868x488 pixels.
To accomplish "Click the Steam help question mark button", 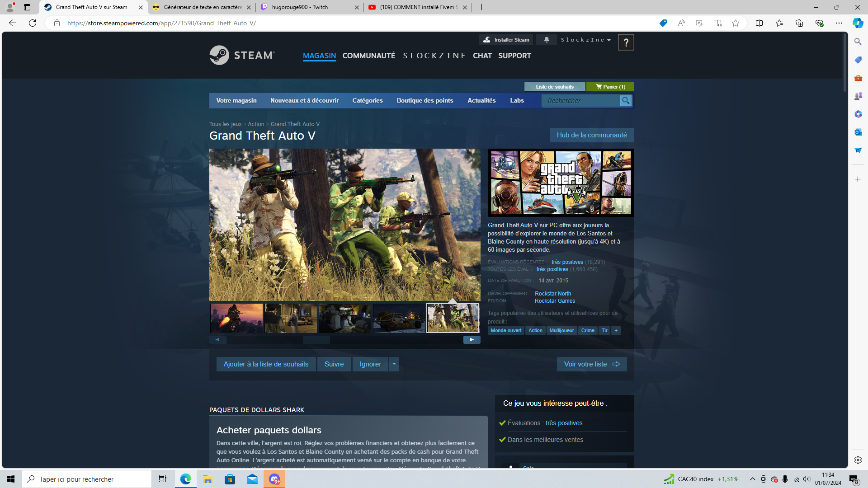I will (626, 42).
